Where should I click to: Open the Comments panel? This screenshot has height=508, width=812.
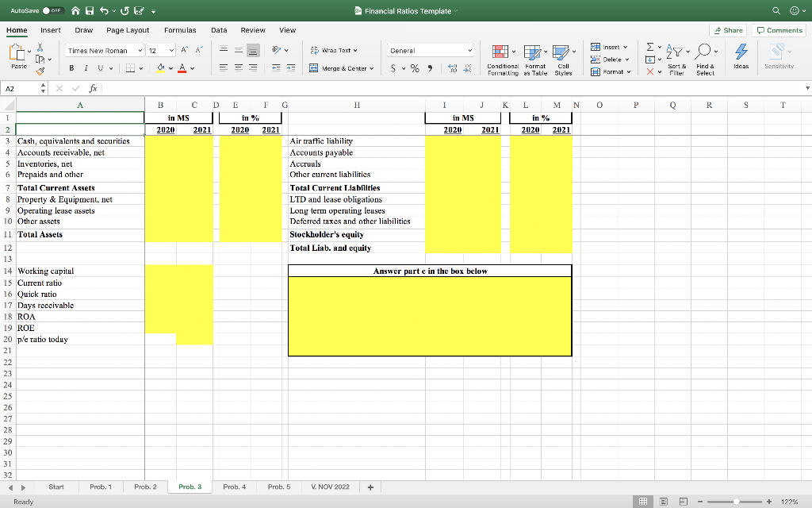pos(779,29)
